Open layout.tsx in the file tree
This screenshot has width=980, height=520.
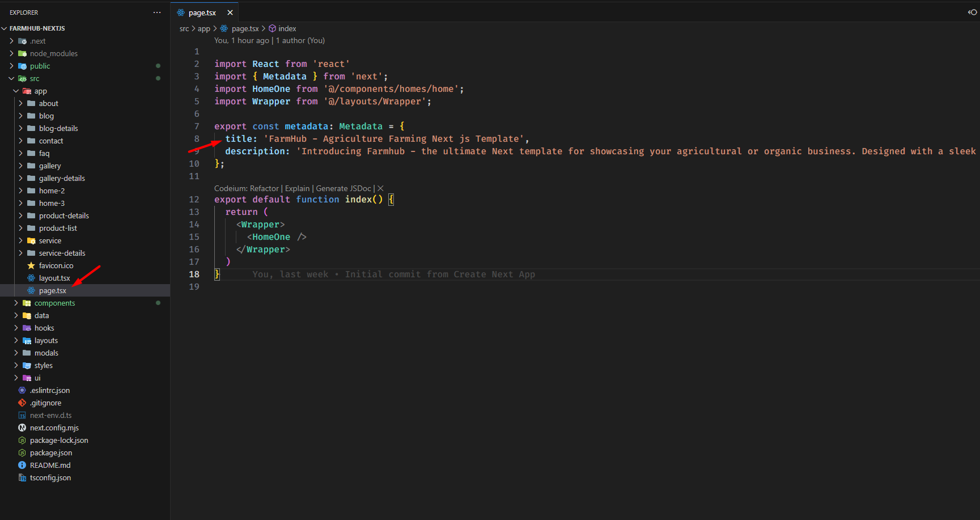[54, 278]
